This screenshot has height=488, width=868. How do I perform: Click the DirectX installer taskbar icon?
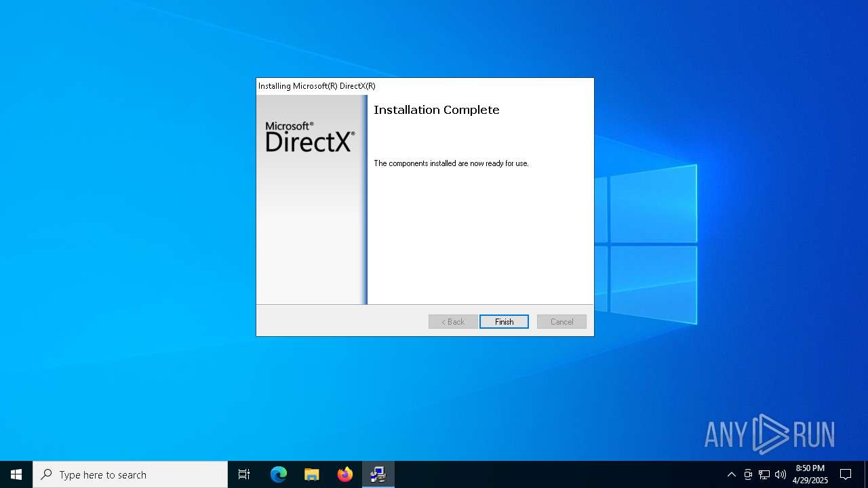tap(378, 474)
